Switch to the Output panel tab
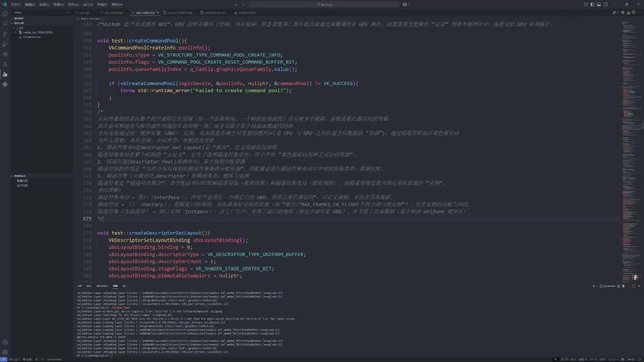This screenshot has width=644, height=362. [x=89, y=286]
